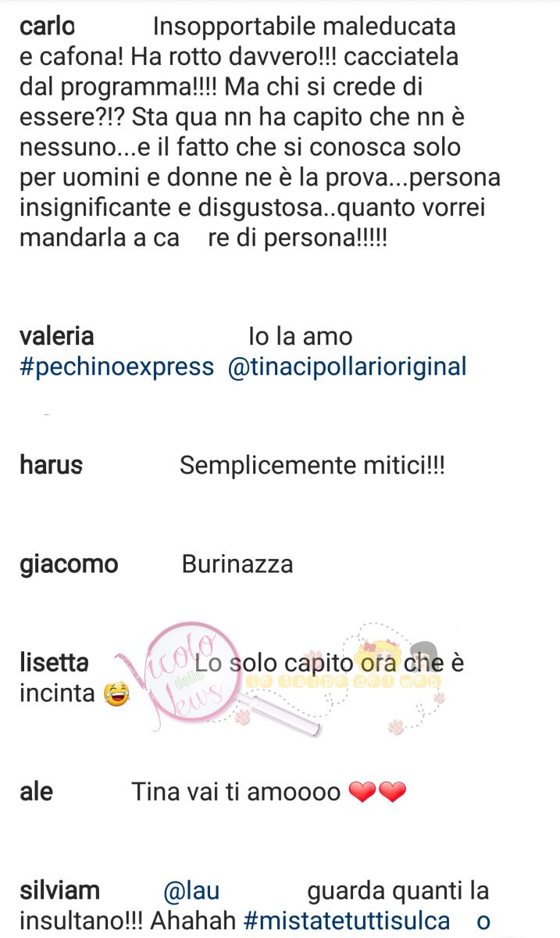Tap the 'Tina vai ti amoooo' comment text
The image size is (560, 938).
coord(236,793)
